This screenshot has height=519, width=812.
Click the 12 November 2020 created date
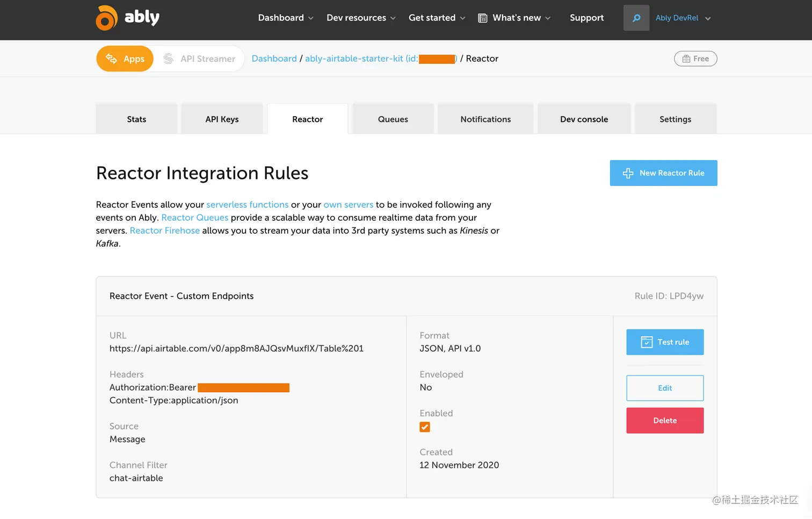459,465
